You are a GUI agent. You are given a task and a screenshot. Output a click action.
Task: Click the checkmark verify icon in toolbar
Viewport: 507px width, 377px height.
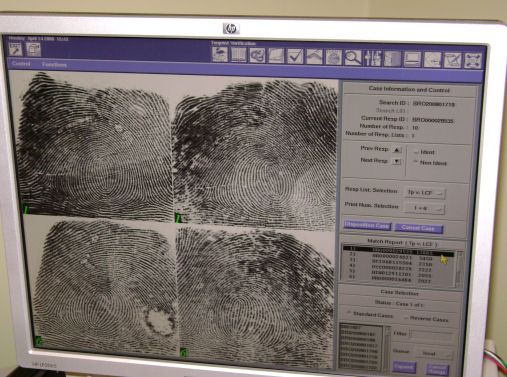pos(295,56)
